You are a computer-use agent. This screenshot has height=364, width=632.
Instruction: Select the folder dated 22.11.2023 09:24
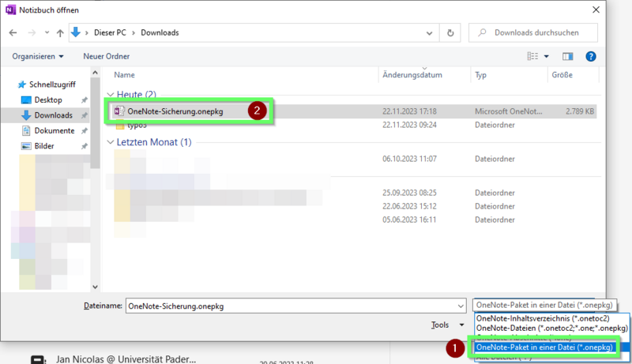click(x=351, y=125)
